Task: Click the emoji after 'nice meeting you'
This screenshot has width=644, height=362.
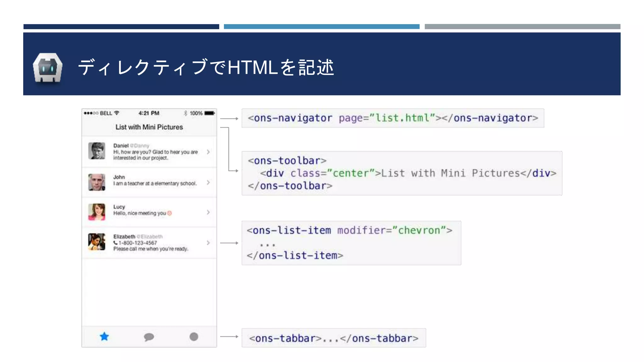Action: pos(169,213)
